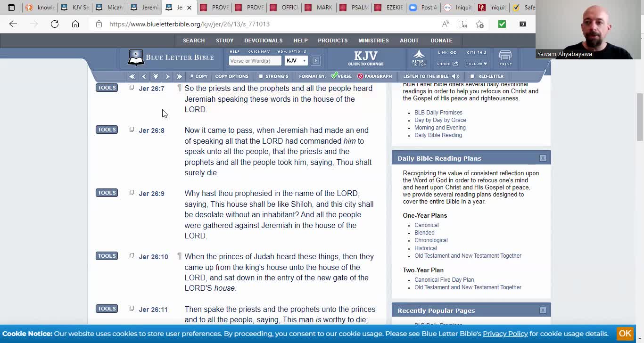Screen dimensions: 644x343
Task: Click Listen to the Bible speaker icon
Action: 455,76
